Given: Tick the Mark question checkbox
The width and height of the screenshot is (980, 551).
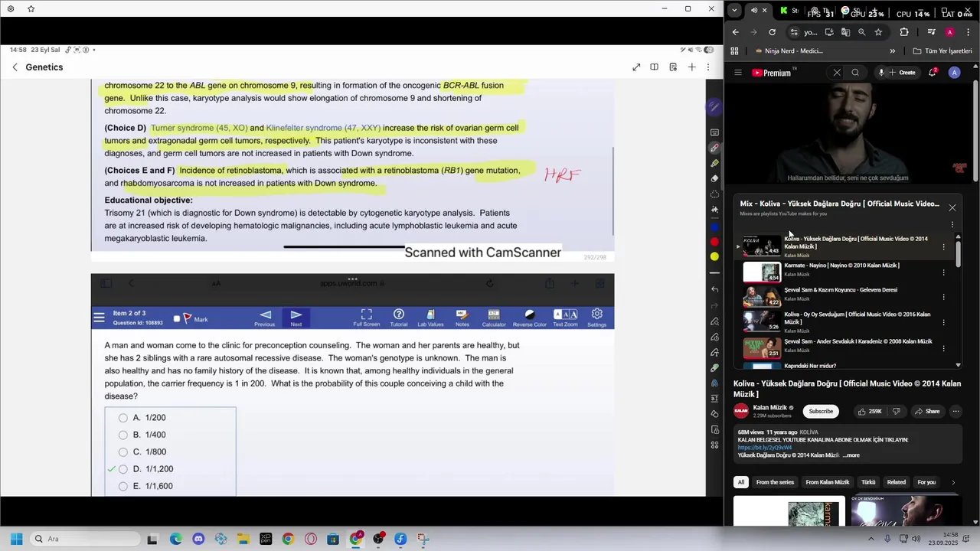Looking at the screenshot, I should coord(177,319).
